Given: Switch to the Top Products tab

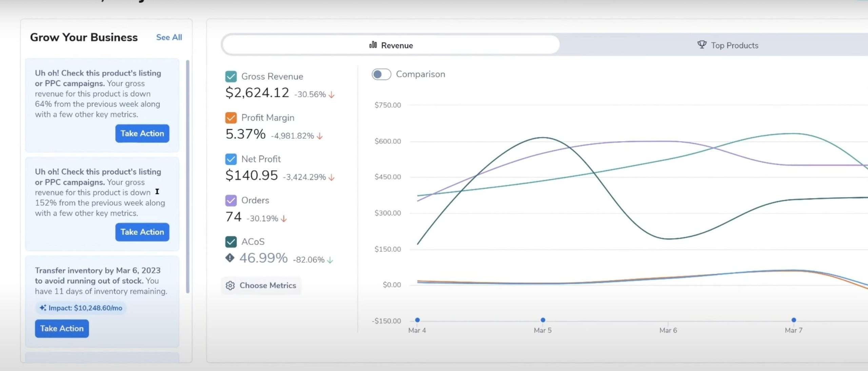Looking at the screenshot, I should click(727, 45).
